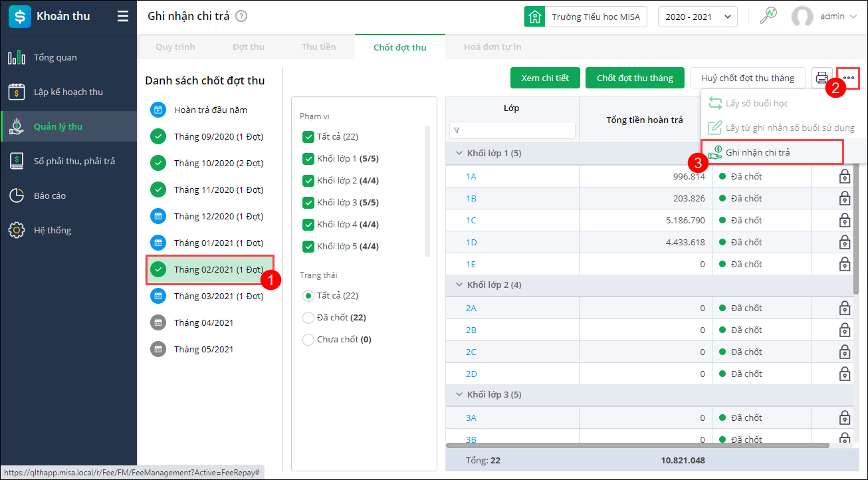Click the lock icon in row 2C

click(845, 352)
